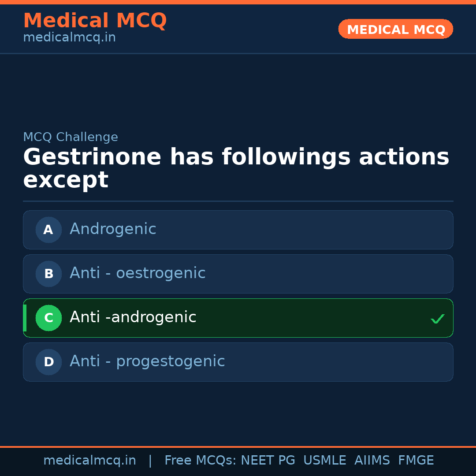Click the Gestrinone question heading
Image resolution: width=476 pixels, height=476 pixels.
pos(236,168)
